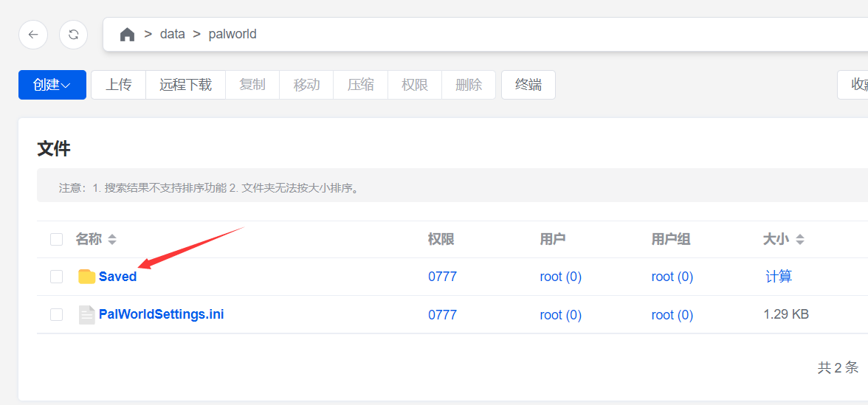Check the box for Saved folder

57,277
